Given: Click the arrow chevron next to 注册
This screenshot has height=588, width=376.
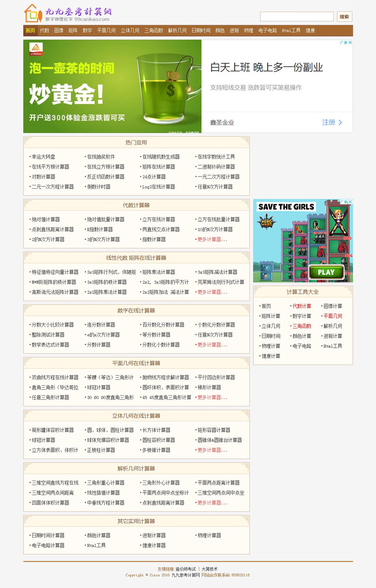Looking at the screenshot, I should 340,123.
